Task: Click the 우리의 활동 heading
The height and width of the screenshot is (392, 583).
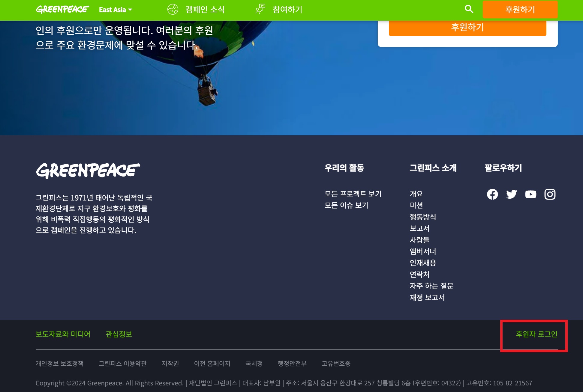Action: tap(344, 168)
